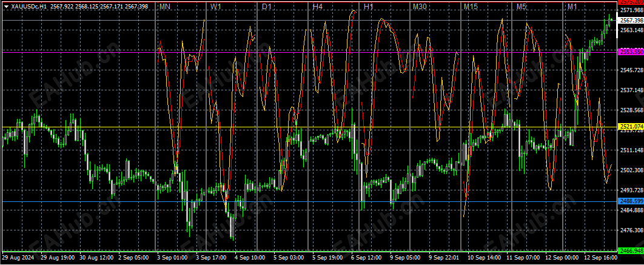Screen dimensions: 644x265
Task: Select the D1 timeframe label
Action: [267, 7]
